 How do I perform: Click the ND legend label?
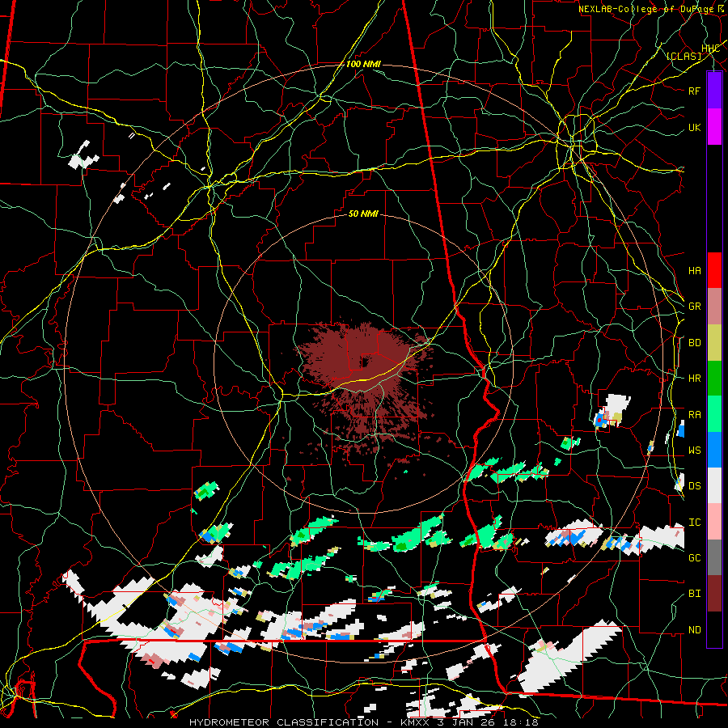(x=694, y=630)
